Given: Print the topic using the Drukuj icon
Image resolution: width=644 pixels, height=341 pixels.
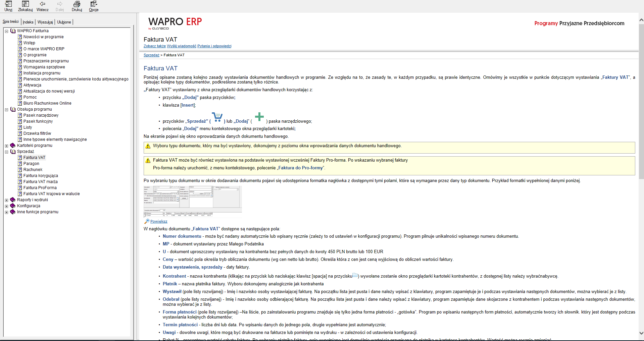Looking at the screenshot, I should coord(77,4).
